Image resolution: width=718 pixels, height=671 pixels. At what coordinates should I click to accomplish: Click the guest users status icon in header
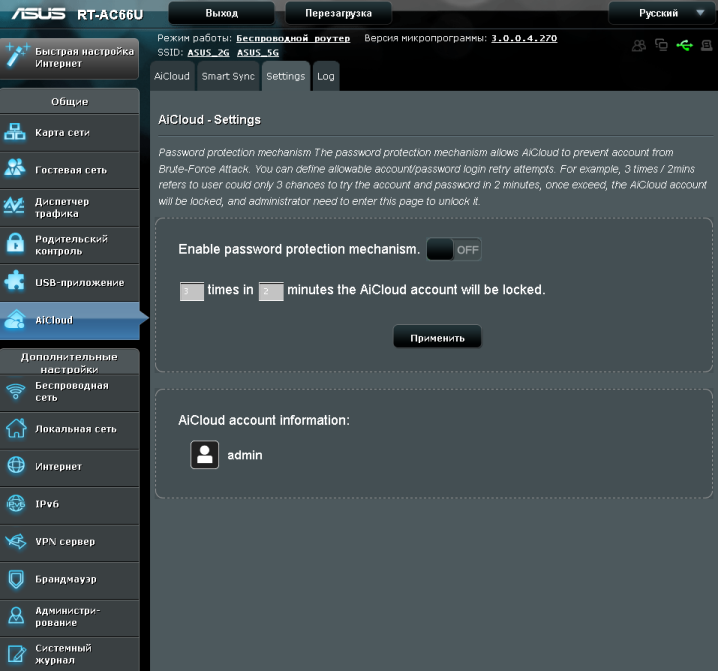[x=639, y=45]
